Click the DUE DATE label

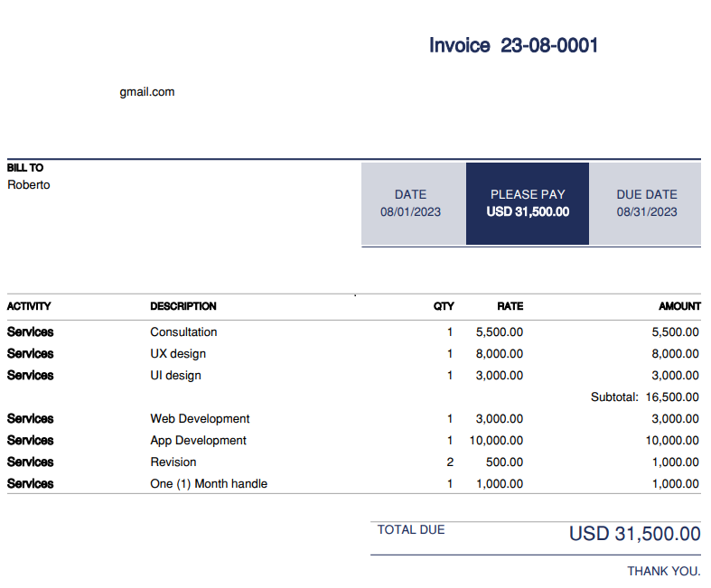[647, 194]
